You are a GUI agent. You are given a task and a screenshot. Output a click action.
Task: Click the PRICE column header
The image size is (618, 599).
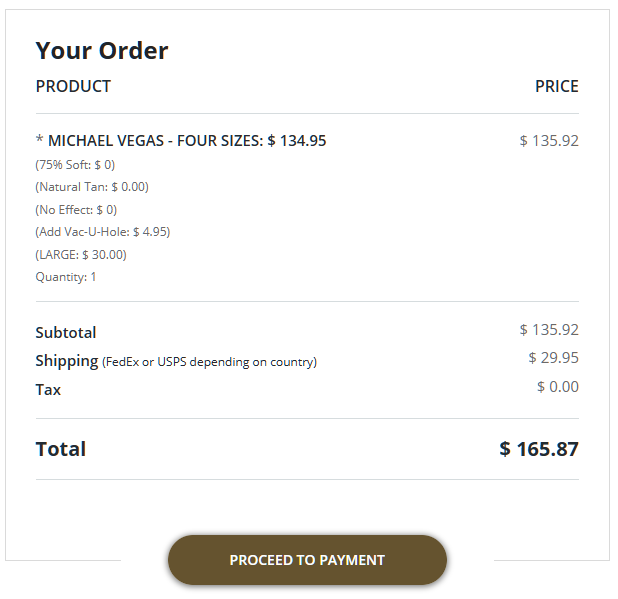click(557, 86)
